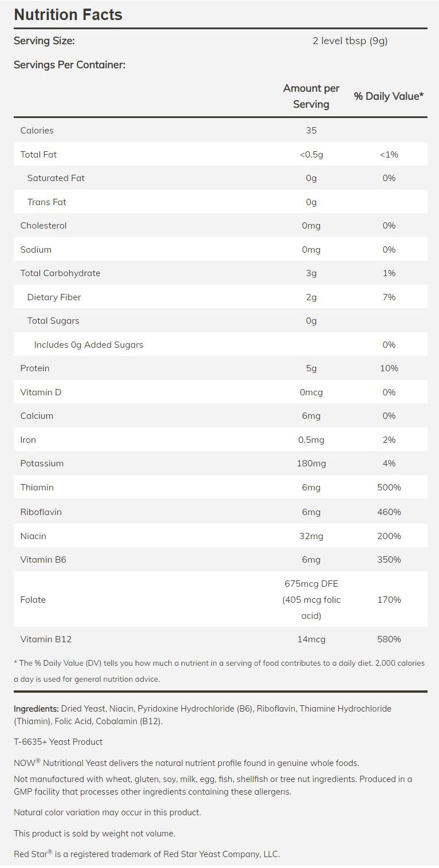Click the Potassium amount 180mg
Image resolution: width=439 pixels, height=868 pixels.
(311, 463)
